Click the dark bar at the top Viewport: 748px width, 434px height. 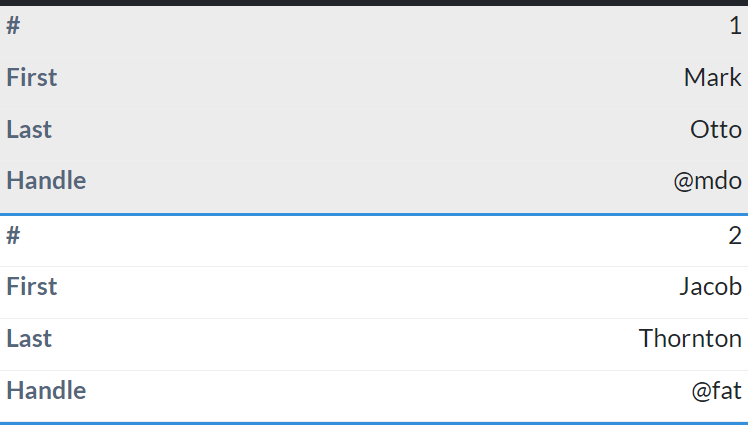click(x=374, y=3)
